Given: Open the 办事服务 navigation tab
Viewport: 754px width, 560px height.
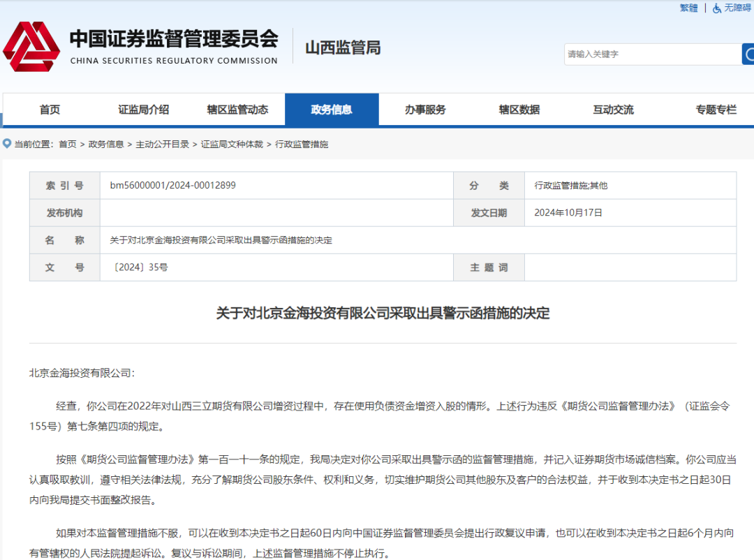Looking at the screenshot, I should (426, 110).
